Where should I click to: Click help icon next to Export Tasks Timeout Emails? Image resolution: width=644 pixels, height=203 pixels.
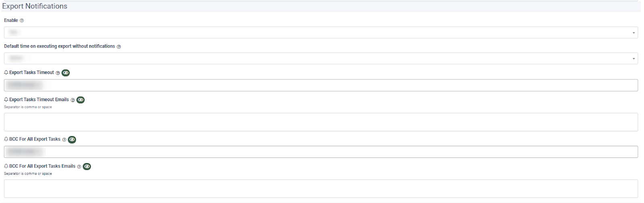[72, 100]
